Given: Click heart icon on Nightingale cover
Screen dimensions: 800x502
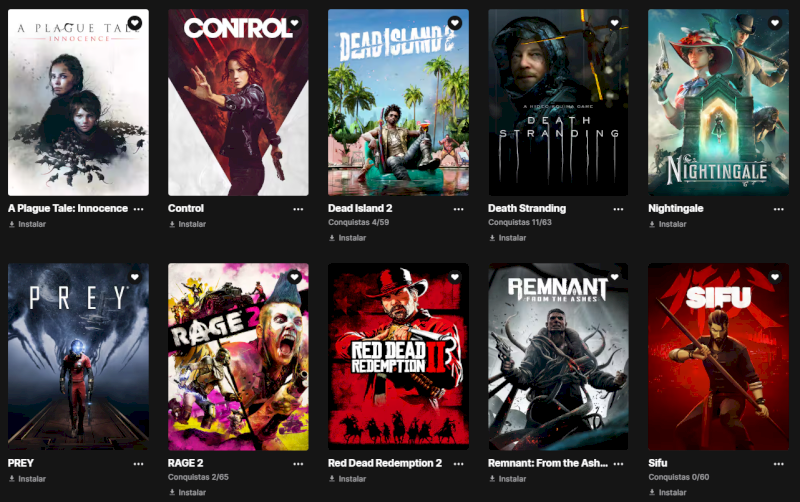Looking at the screenshot, I should click(x=774, y=23).
